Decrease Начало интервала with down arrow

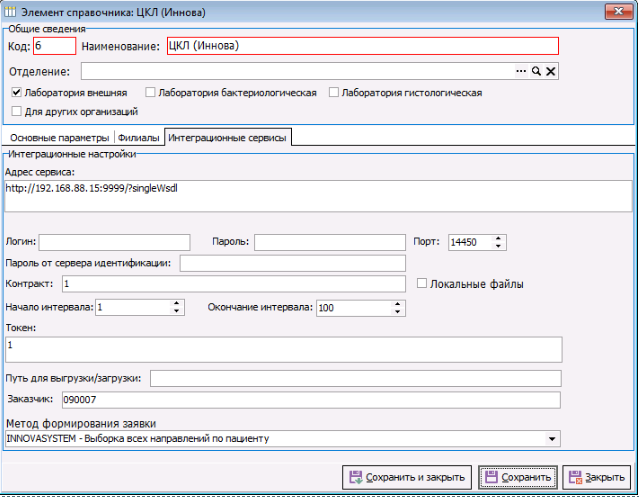tap(177, 312)
